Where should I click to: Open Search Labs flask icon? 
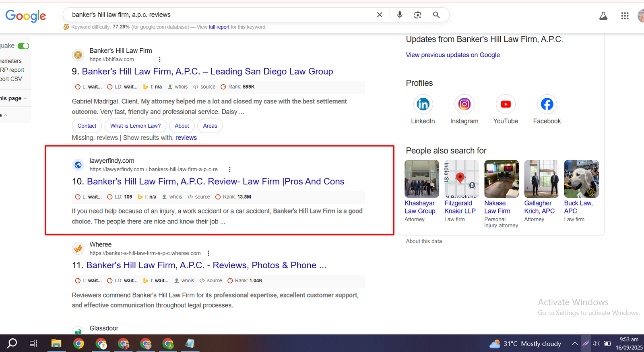[x=603, y=16]
